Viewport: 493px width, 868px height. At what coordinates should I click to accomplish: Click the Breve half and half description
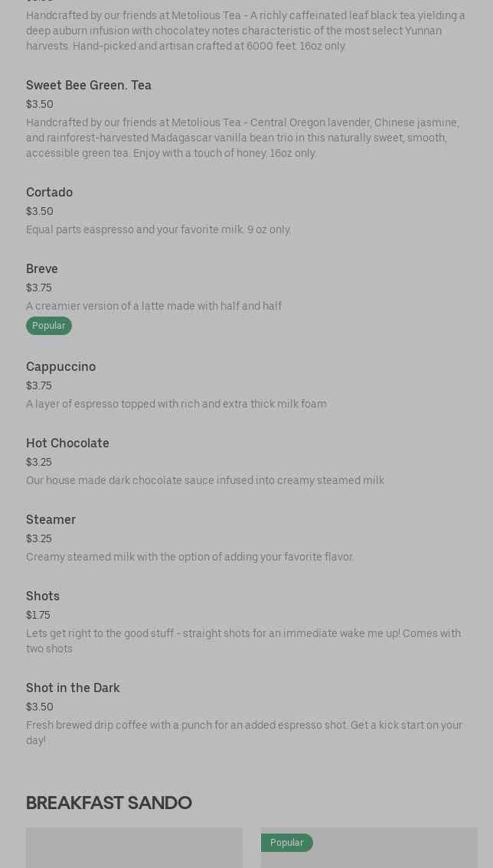tap(154, 306)
